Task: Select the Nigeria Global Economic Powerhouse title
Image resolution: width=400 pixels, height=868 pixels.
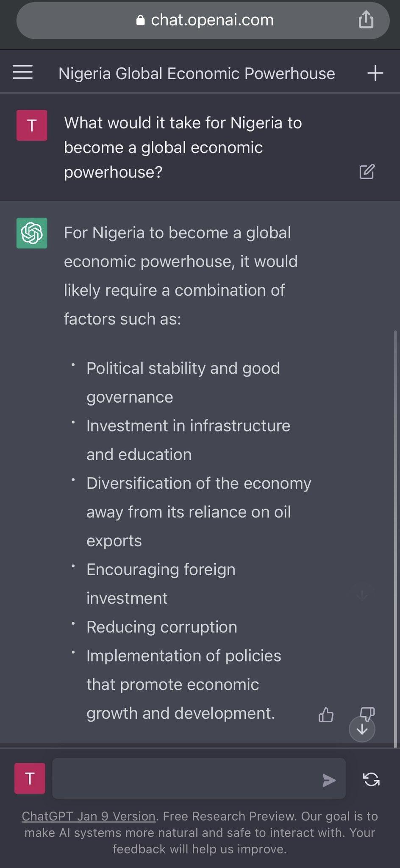Action: click(x=197, y=73)
